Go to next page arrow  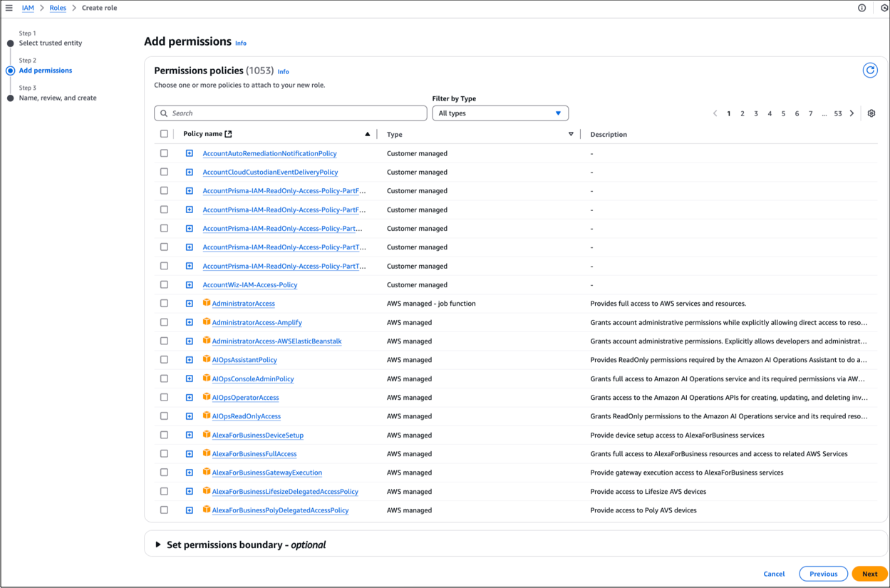(852, 113)
